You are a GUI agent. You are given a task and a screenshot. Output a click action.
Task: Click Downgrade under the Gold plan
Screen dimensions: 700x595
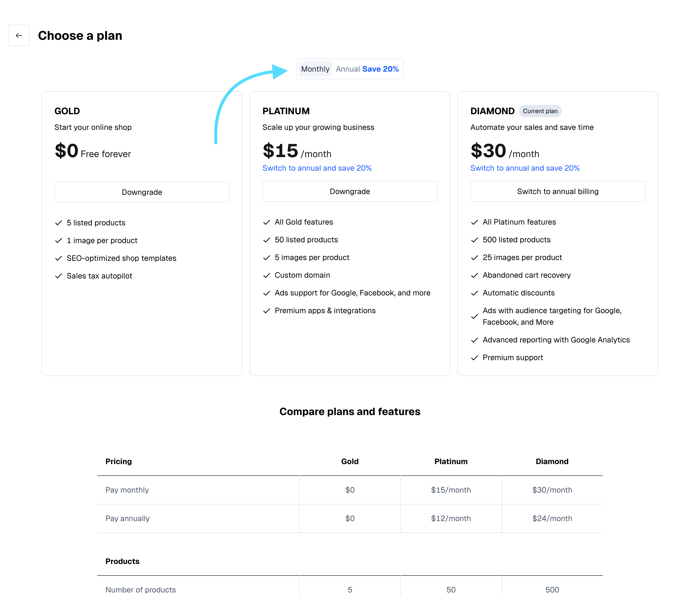pos(142,192)
